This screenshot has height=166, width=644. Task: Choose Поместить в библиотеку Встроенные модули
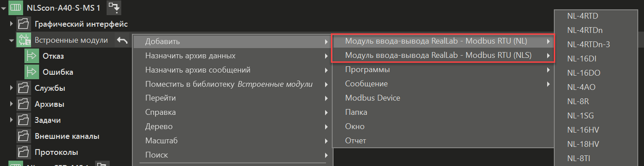[232, 84]
